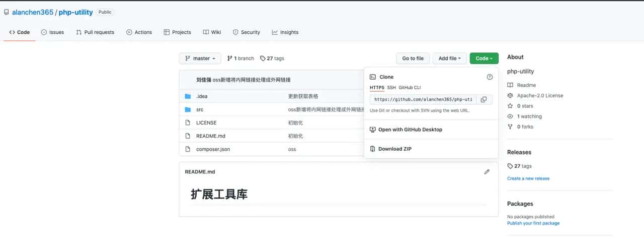Click Open with GitHub Desktop

pos(410,130)
